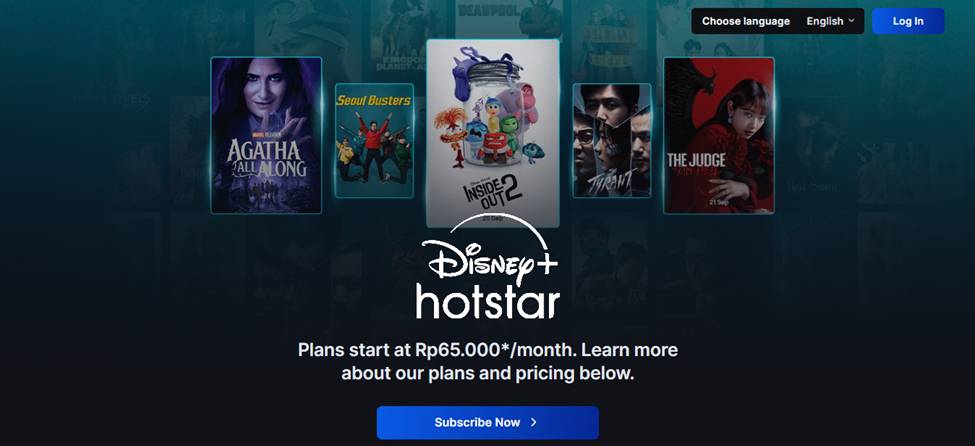Open the English language dropdown
The width and height of the screenshot is (975, 446).
pyautogui.click(x=830, y=21)
